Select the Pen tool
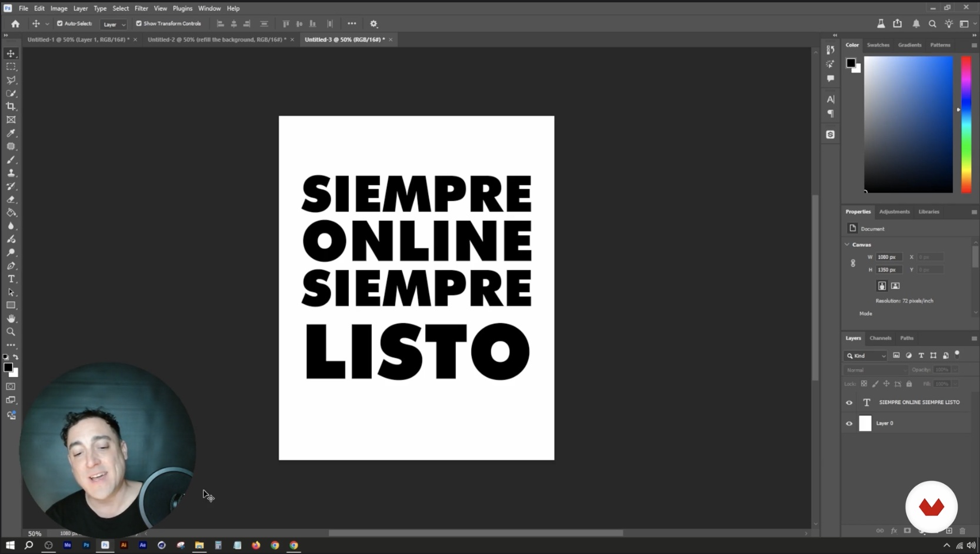The image size is (980, 554). point(11,266)
